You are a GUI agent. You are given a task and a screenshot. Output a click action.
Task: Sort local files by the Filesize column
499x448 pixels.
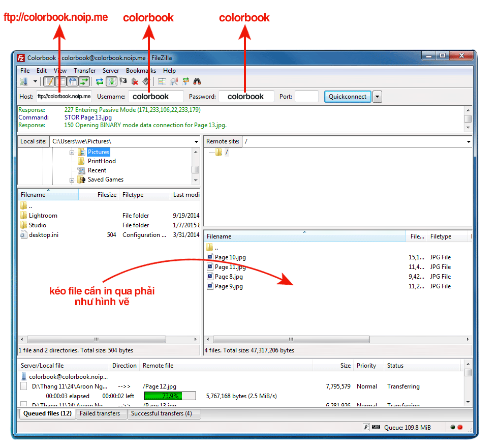99,195
